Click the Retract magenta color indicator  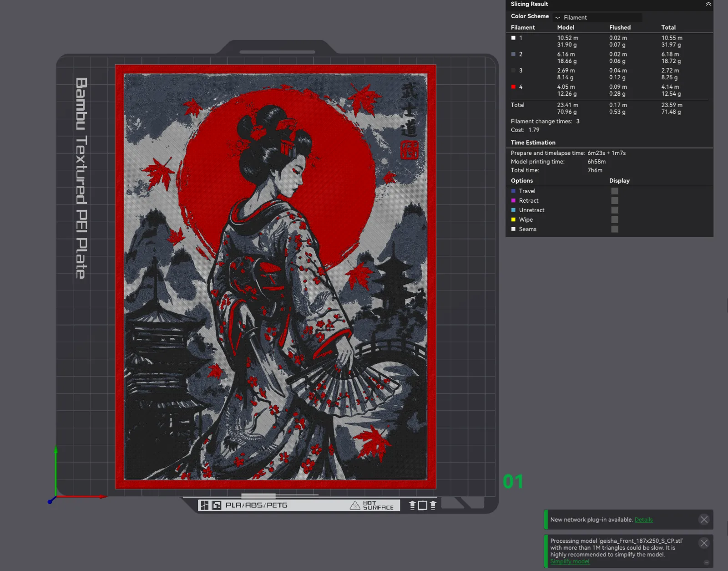pyautogui.click(x=513, y=201)
